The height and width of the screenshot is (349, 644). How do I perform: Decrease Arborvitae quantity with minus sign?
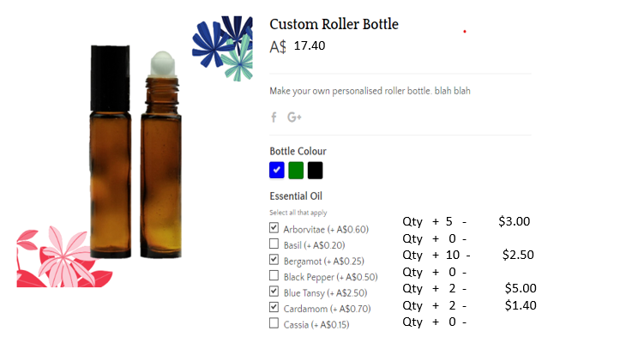coord(465,222)
